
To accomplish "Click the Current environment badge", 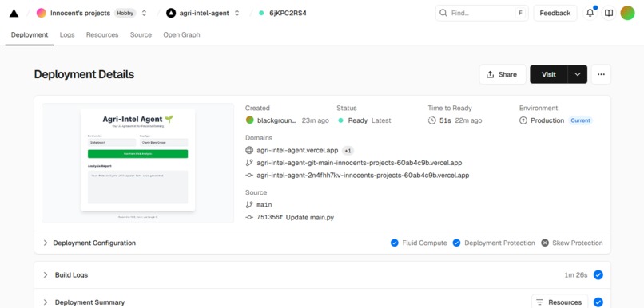I will pos(580,120).
